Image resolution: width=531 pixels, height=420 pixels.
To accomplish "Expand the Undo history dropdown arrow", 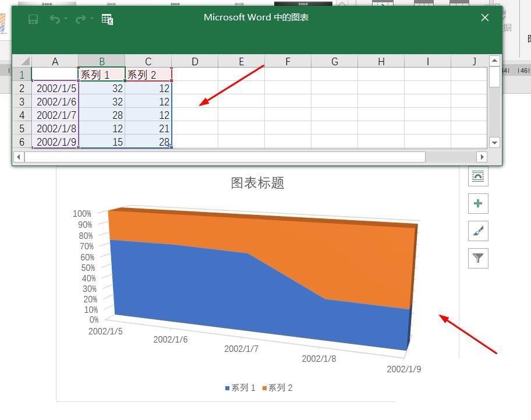I will pyautogui.click(x=66, y=19).
